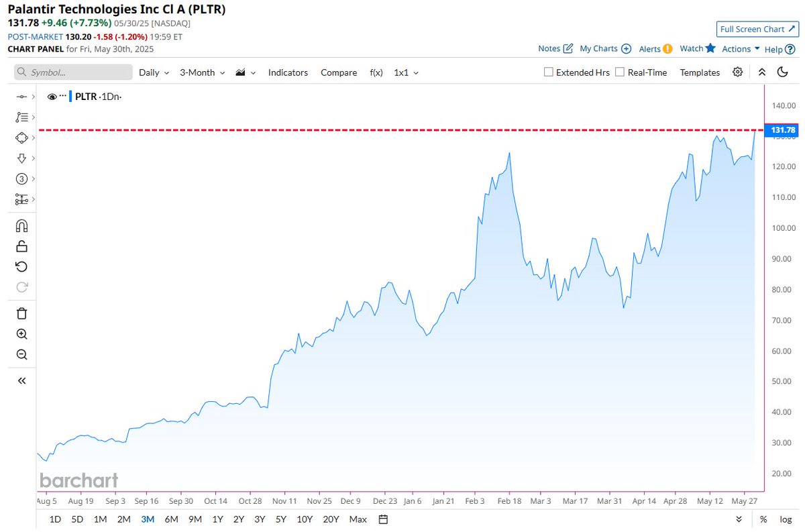Select the 1Y range tab
This screenshot has height=532, width=805.
click(x=218, y=519)
